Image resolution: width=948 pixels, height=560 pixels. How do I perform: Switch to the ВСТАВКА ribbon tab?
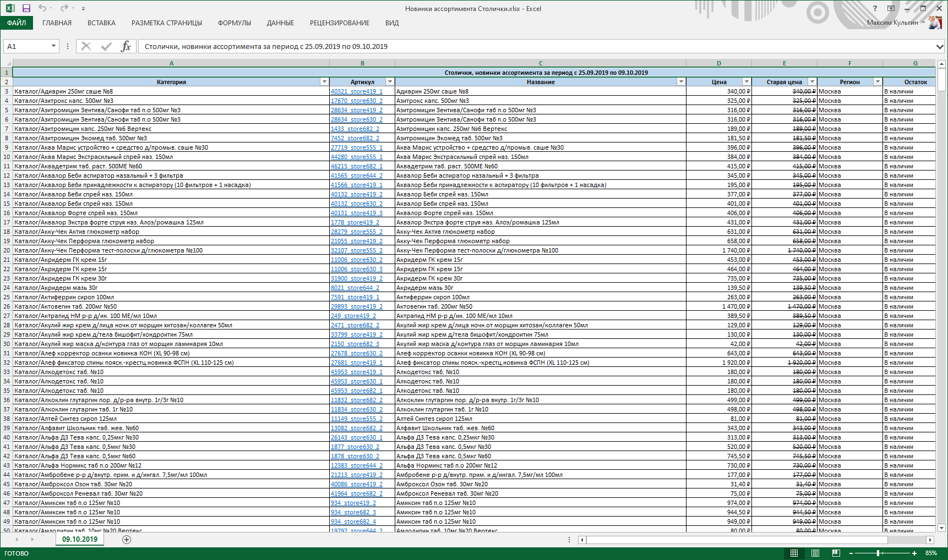(101, 23)
